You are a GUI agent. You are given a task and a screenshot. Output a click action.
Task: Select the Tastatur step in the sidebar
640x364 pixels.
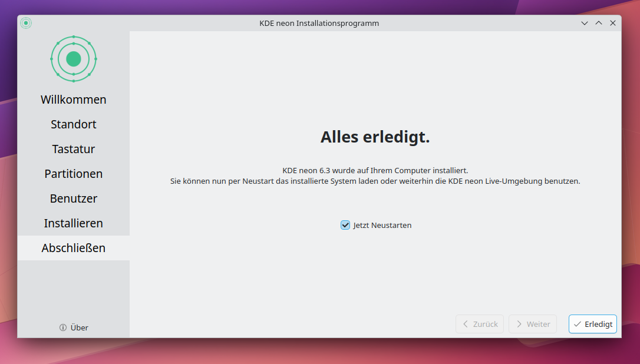point(74,149)
